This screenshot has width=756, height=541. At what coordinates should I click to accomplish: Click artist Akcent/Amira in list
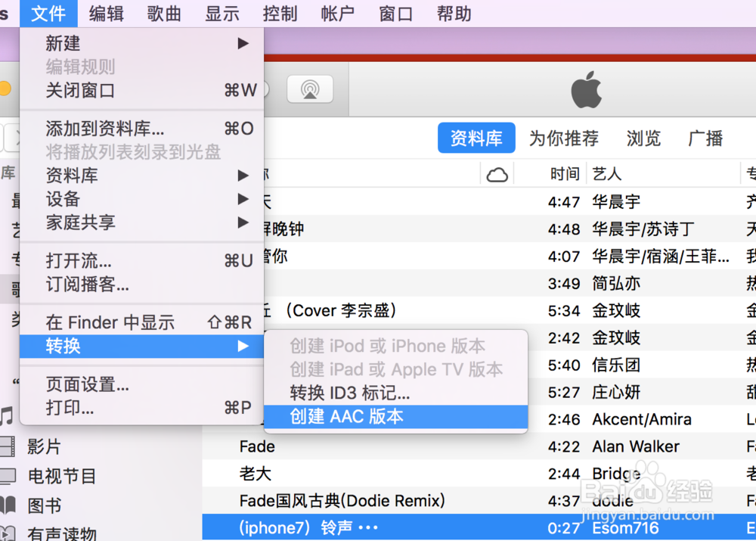(x=642, y=419)
